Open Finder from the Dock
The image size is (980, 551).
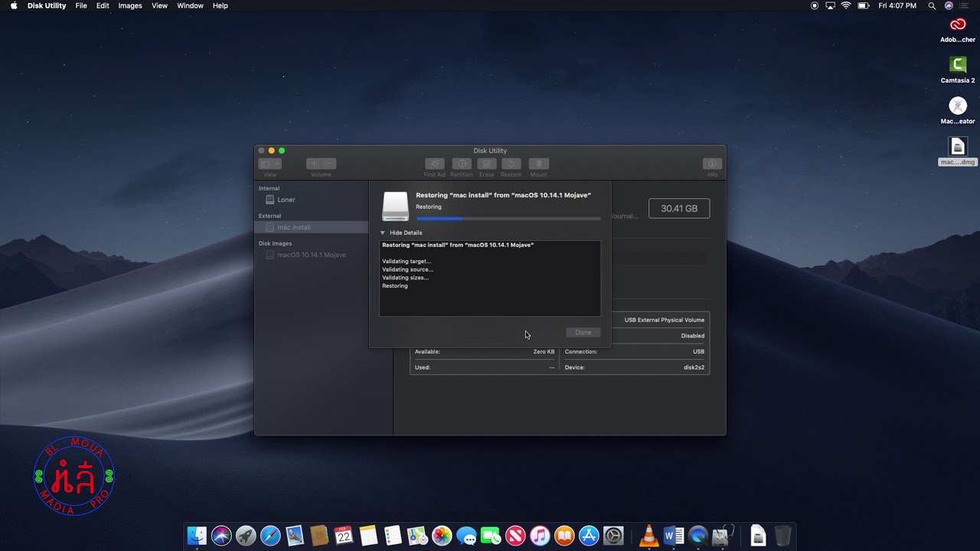pos(197,536)
